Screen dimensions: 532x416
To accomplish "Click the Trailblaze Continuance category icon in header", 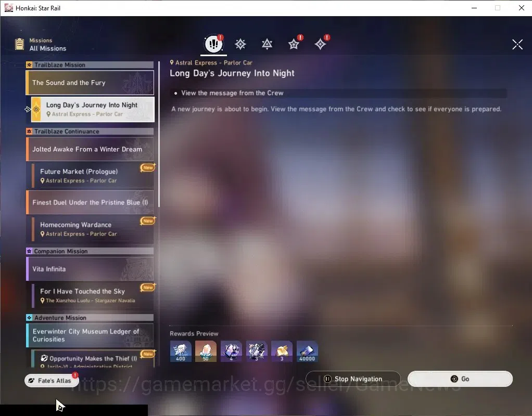I will click(29, 131).
